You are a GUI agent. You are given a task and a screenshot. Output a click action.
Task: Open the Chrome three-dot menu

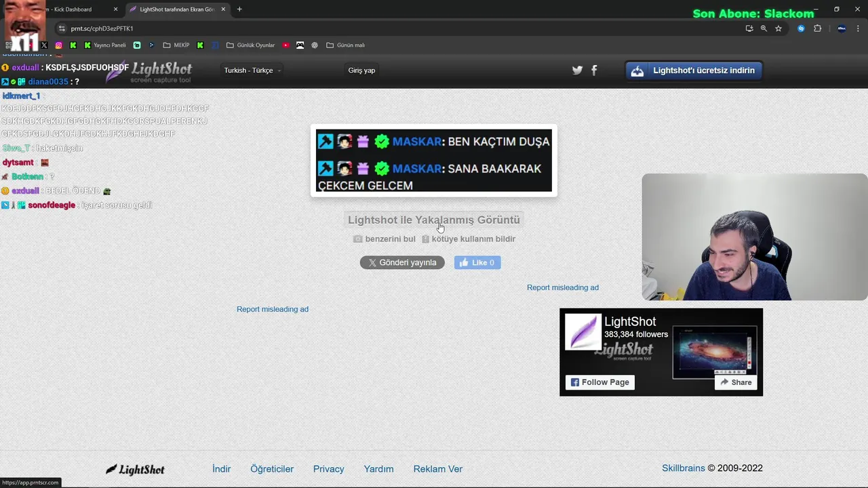[858, 28]
